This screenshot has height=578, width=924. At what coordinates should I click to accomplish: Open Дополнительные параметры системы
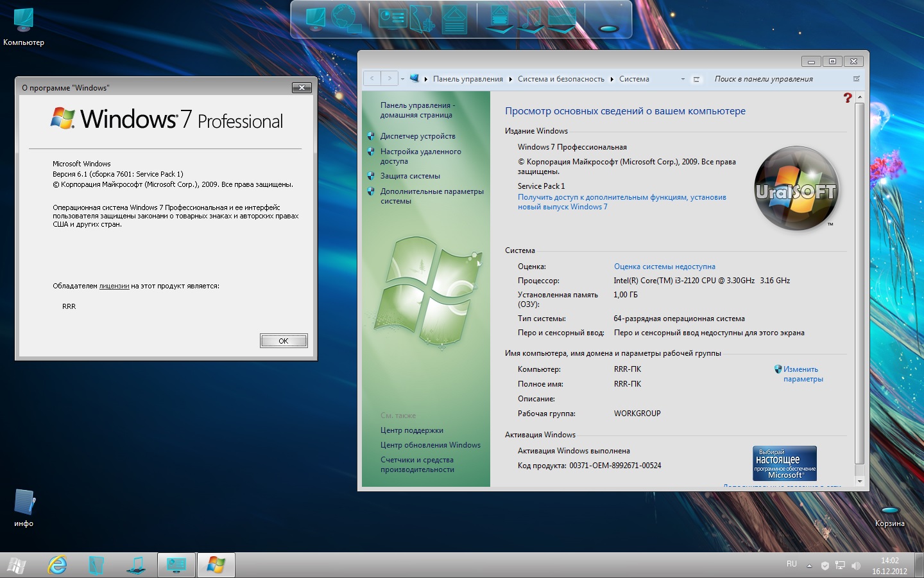click(432, 196)
